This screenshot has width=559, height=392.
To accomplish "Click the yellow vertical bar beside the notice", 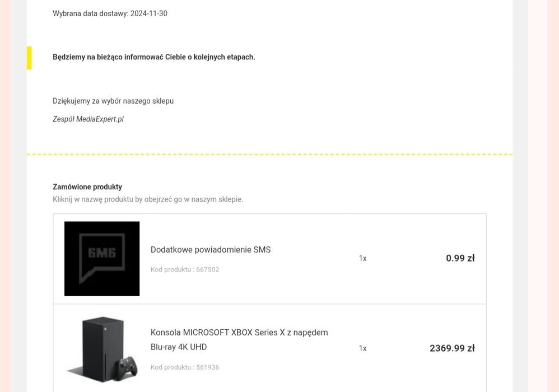I will click(29, 58).
